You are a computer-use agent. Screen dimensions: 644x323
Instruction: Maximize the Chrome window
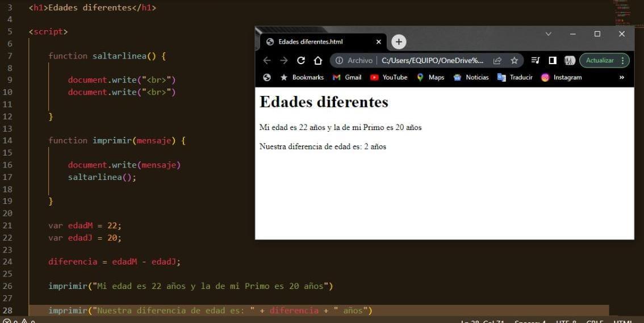[x=597, y=34]
